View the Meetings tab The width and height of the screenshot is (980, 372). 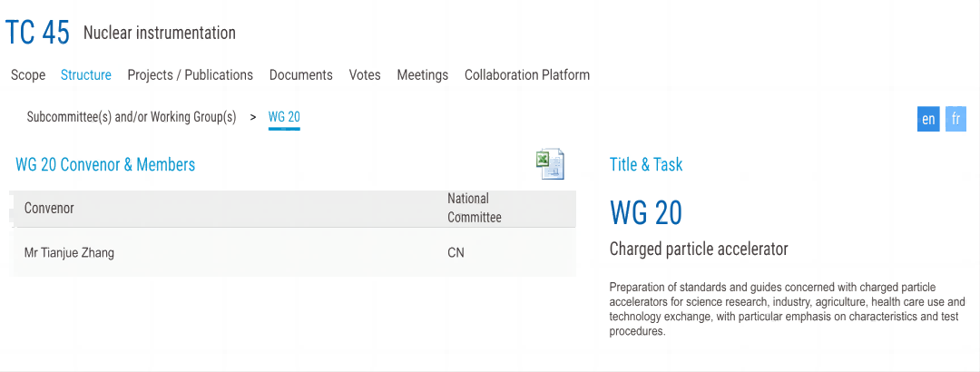(423, 75)
